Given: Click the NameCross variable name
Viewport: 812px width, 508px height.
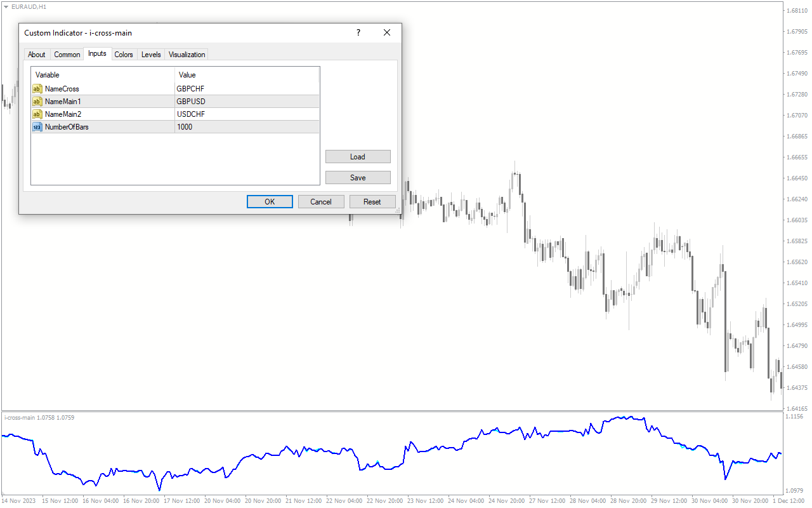Looking at the screenshot, I should pos(62,89).
